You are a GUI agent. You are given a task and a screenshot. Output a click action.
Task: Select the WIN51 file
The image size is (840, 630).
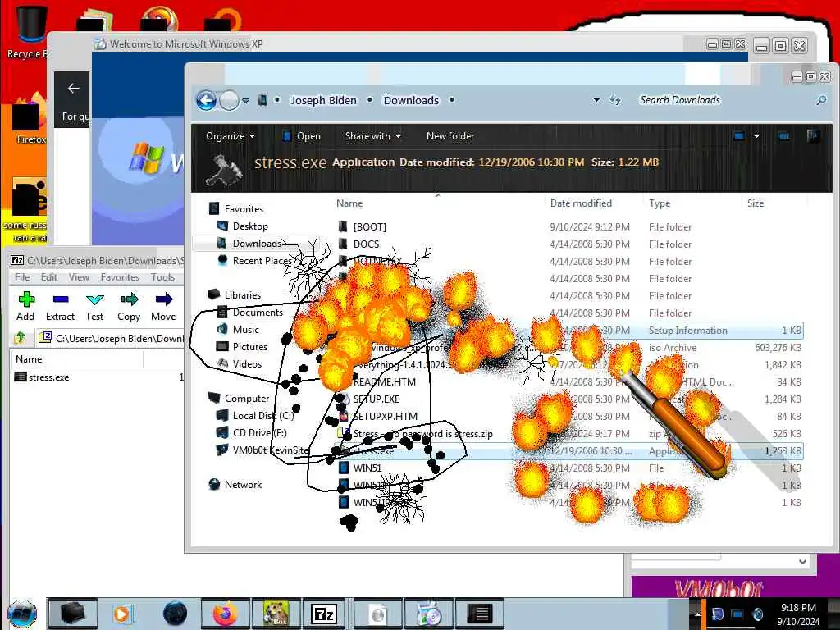[x=361, y=468]
